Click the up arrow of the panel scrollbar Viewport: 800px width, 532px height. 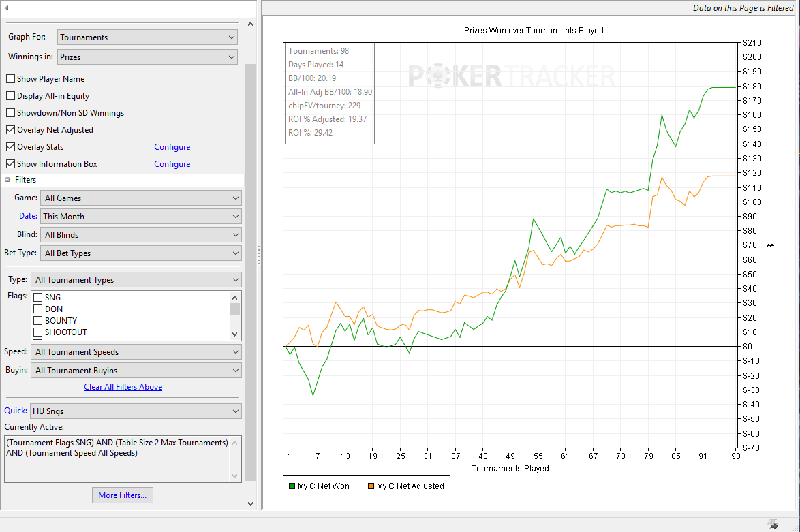point(250,24)
